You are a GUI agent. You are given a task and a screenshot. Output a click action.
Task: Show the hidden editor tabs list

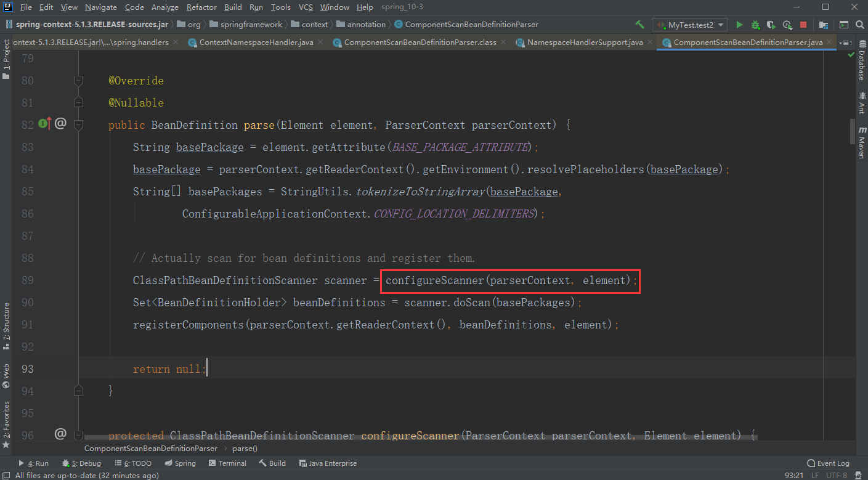(x=845, y=43)
